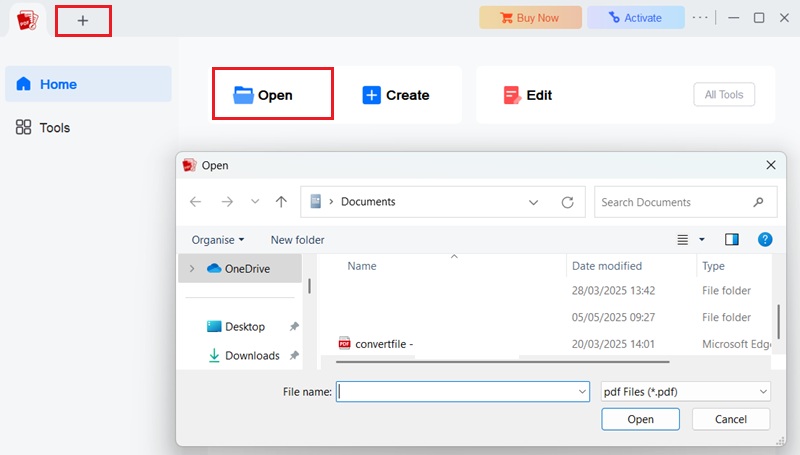Click the Search Documents field
Screen dimensions: 800x455
point(685,203)
